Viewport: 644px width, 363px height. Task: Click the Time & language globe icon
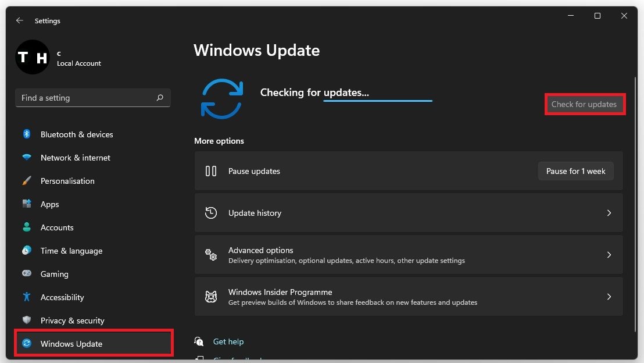(27, 250)
